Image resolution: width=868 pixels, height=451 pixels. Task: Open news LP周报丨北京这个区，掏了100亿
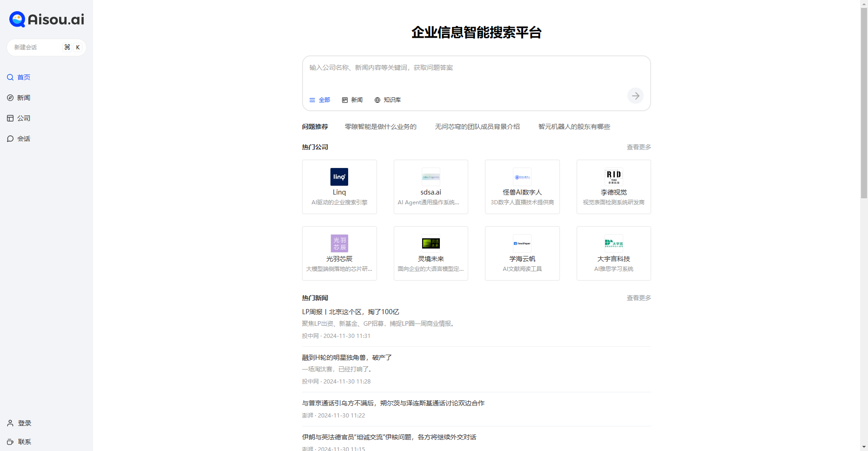click(x=350, y=312)
